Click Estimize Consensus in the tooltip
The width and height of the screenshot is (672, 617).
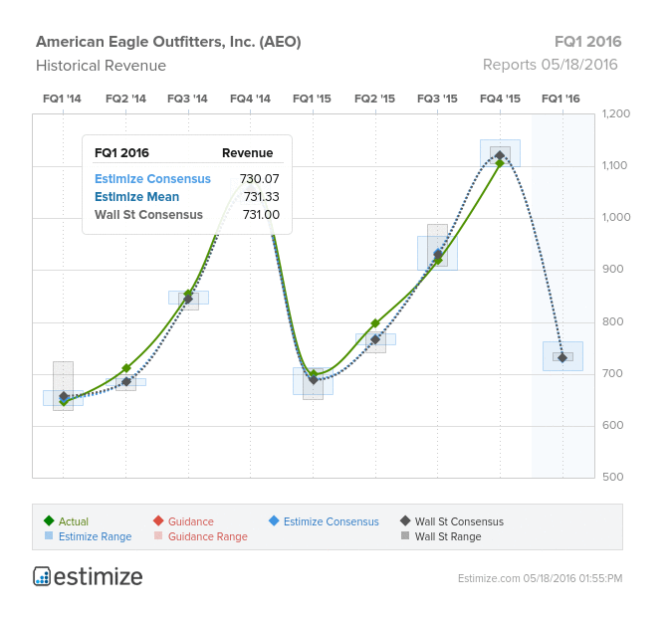[152, 179]
